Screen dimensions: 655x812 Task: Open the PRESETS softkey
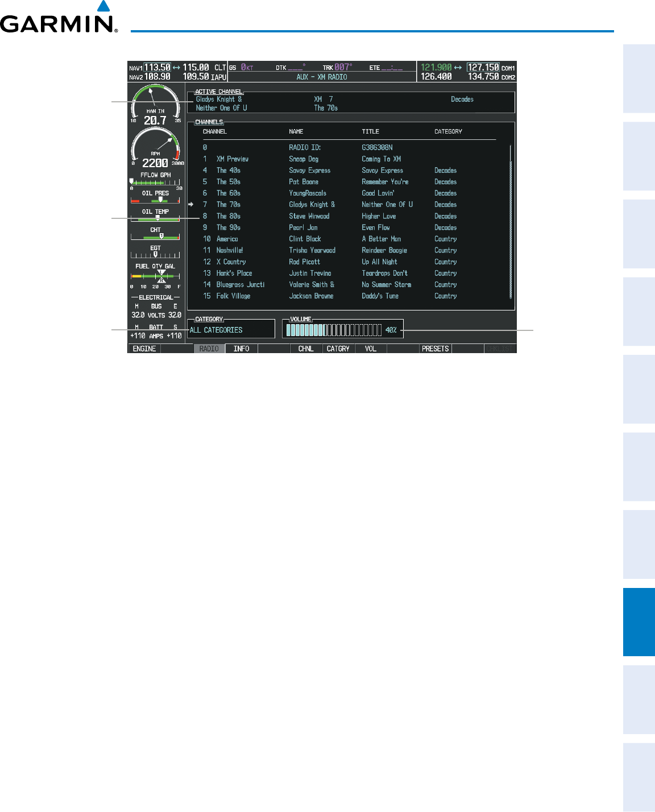(x=436, y=349)
